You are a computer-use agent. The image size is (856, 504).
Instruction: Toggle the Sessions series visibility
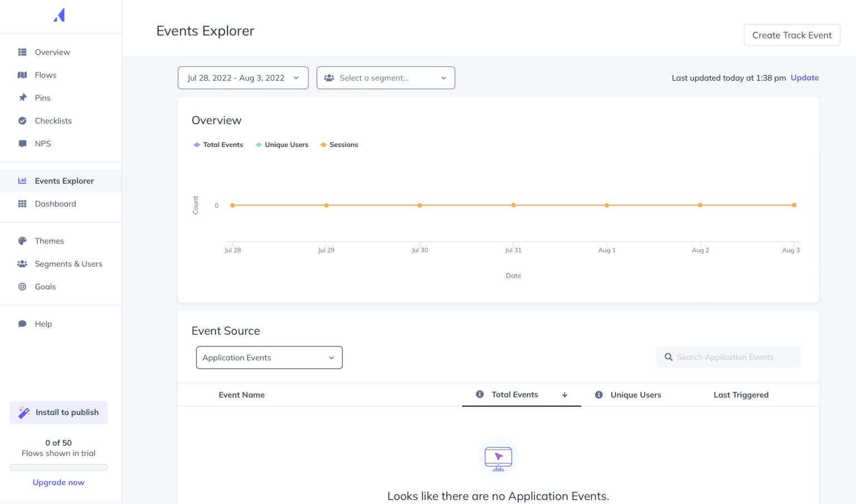point(339,144)
